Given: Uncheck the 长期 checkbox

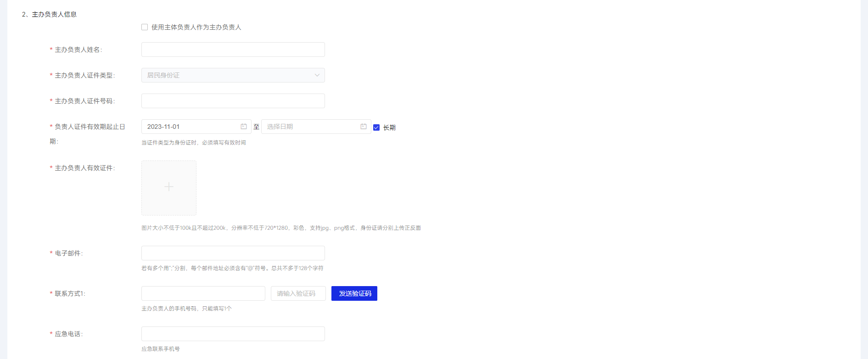Looking at the screenshot, I should pyautogui.click(x=376, y=127).
